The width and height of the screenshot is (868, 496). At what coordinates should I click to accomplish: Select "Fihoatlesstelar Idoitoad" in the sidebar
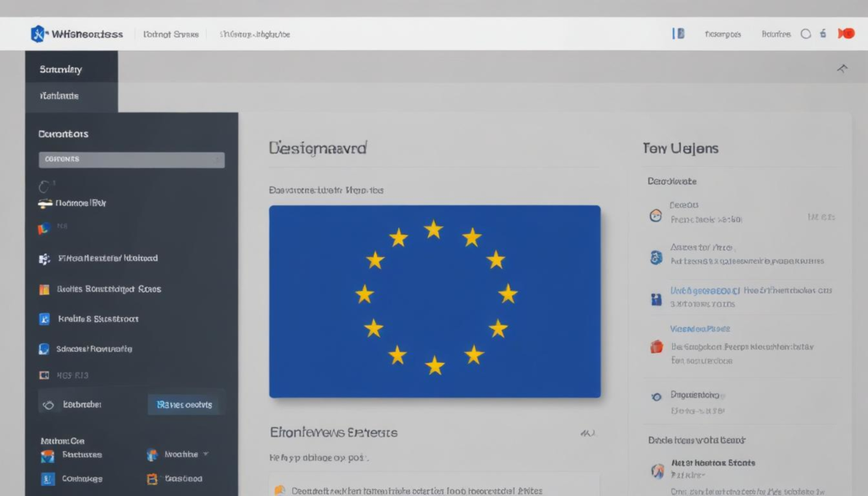108,258
